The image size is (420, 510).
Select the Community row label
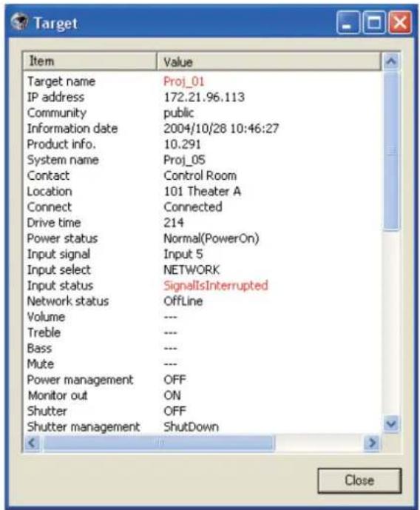click(57, 113)
